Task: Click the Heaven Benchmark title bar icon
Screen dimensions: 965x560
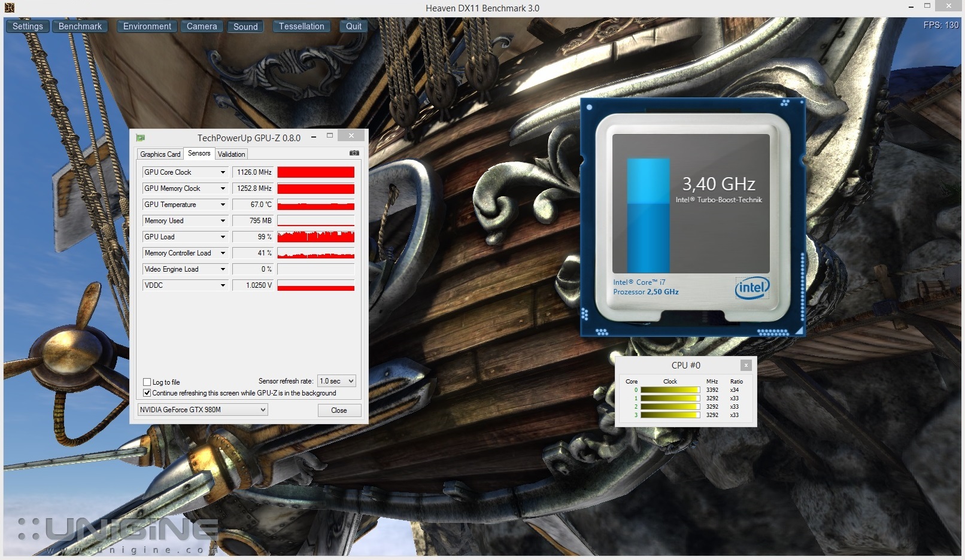Action: [x=9, y=8]
